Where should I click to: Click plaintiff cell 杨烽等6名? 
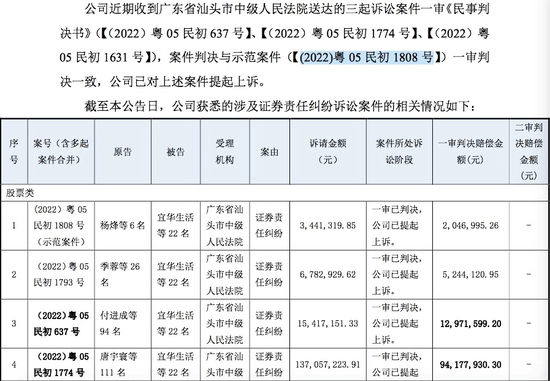(x=123, y=226)
